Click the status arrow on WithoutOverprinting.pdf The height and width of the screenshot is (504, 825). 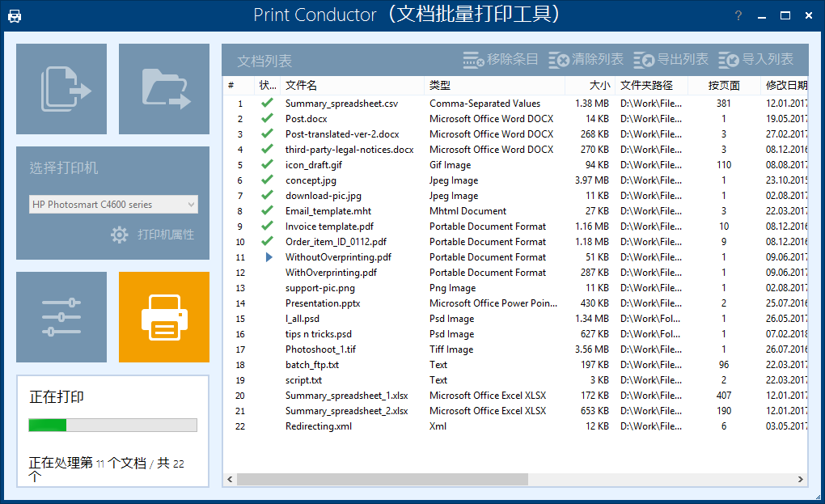(x=269, y=256)
